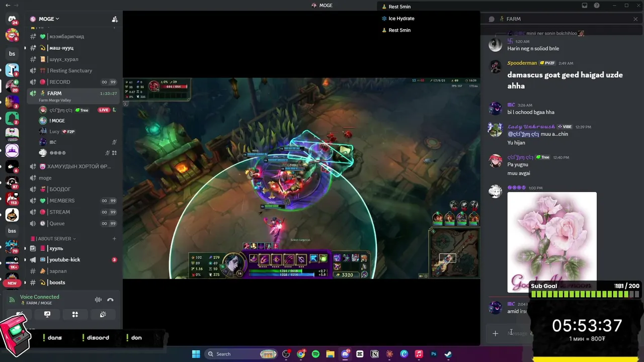644x362 pixels.
Task: Join the STREAM voice channel
Action: click(73, 212)
